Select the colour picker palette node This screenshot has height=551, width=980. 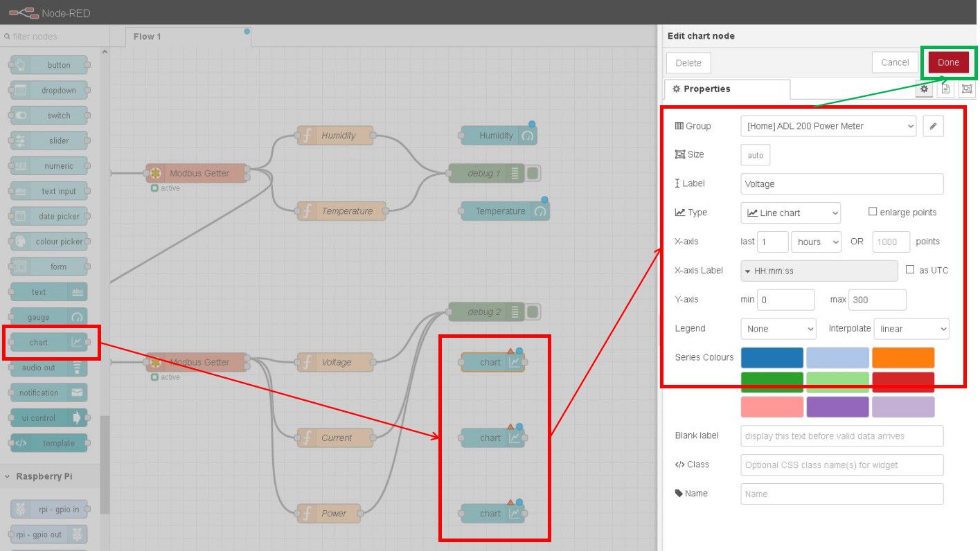pyautogui.click(x=48, y=242)
